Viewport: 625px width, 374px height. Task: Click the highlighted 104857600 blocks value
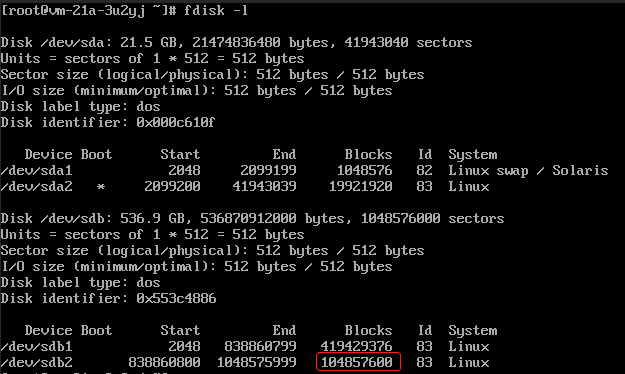point(356,362)
